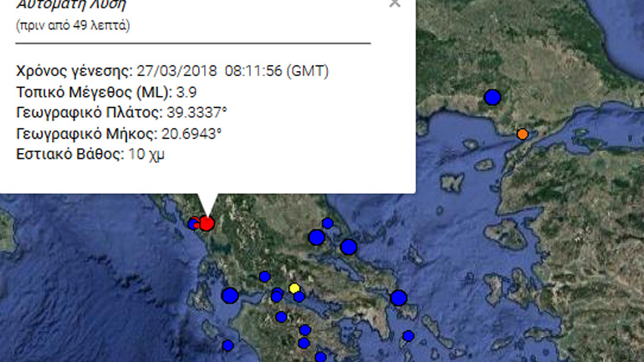Viewport: 644px width, 362px height.
Task: Select the upper of two blue markers in the central Peloponnese
Action: (304, 330)
